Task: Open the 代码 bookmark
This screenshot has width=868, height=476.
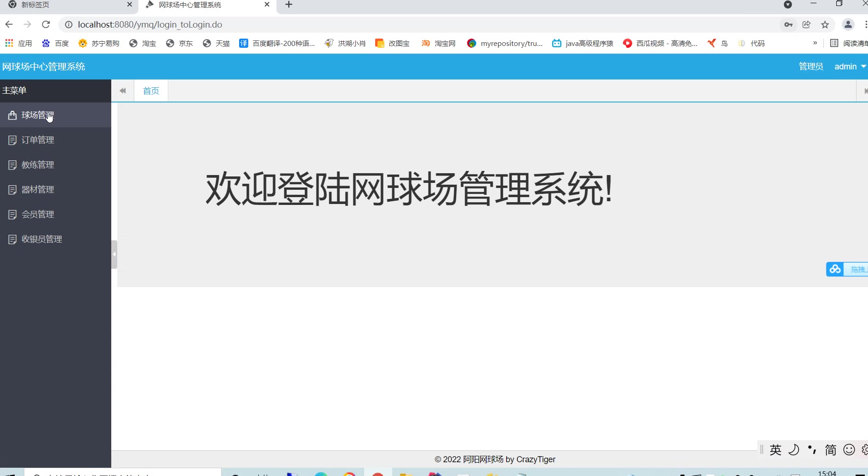Action: point(751,43)
